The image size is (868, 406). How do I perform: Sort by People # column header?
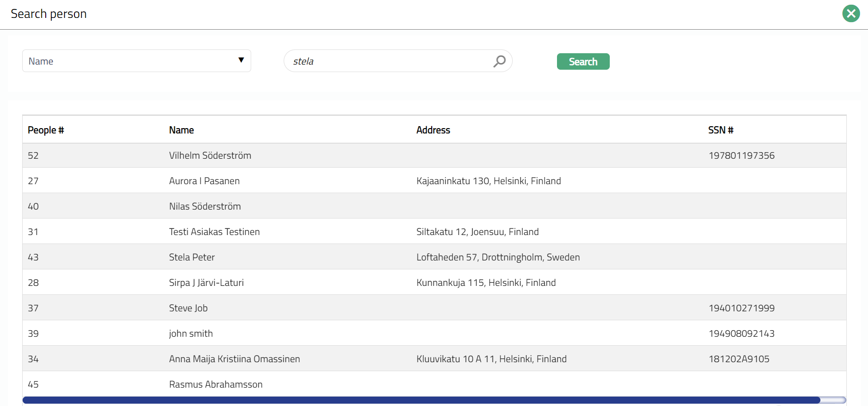coord(46,130)
